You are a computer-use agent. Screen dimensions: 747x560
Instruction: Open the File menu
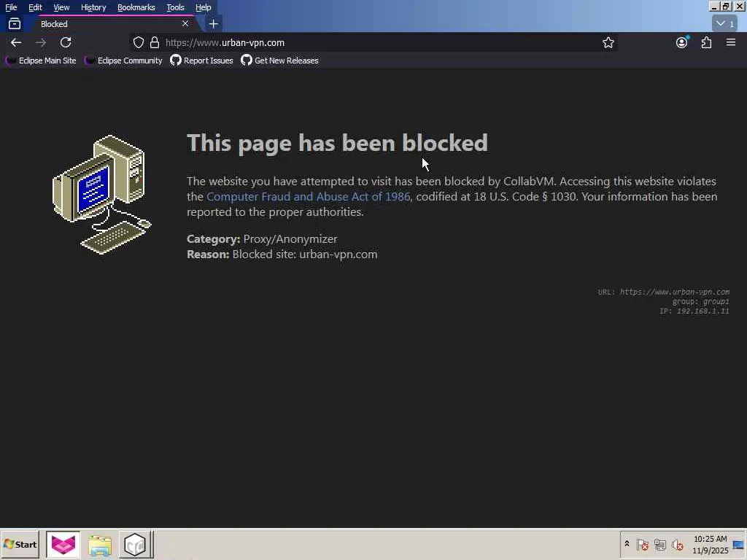click(x=11, y=7)
